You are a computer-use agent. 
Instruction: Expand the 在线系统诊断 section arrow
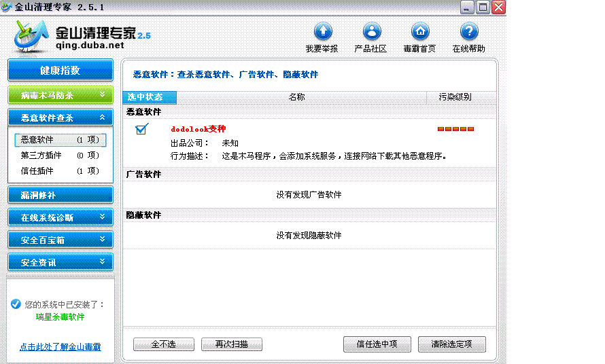(102, 217)
